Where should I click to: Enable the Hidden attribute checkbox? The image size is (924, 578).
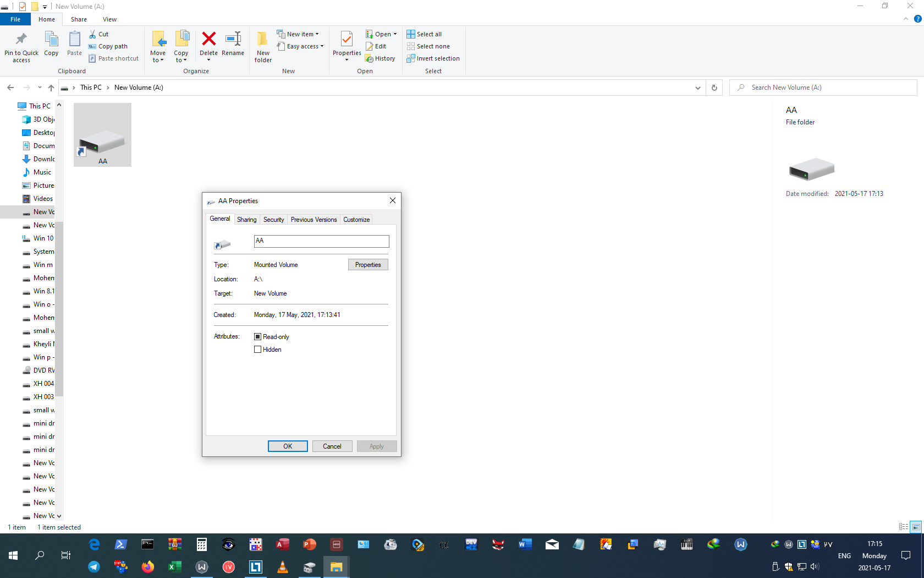(257, 350)
